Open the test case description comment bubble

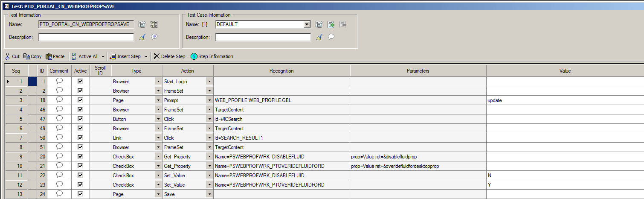331,37
